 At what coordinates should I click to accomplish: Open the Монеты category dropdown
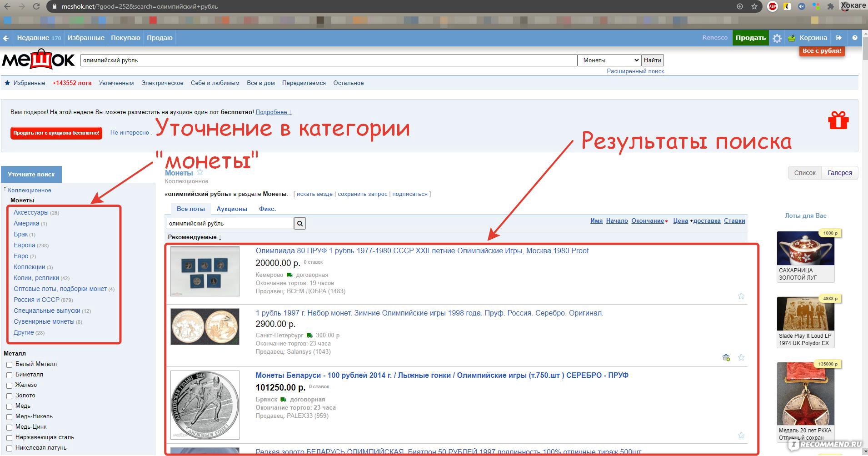tap(609, 60)
